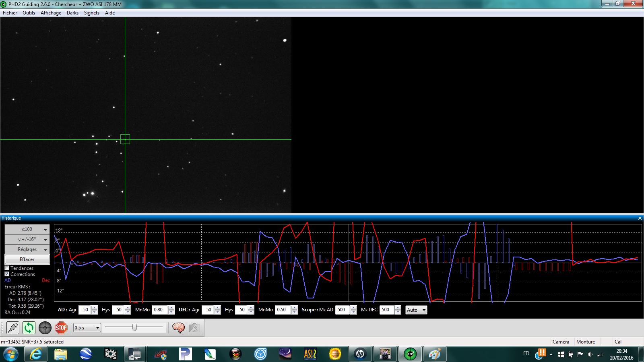Viewport: 644px width, 362px height.
Task: Uncheck the Corrections checkbox
Action: pyautogui.click(x=7, y=274)
